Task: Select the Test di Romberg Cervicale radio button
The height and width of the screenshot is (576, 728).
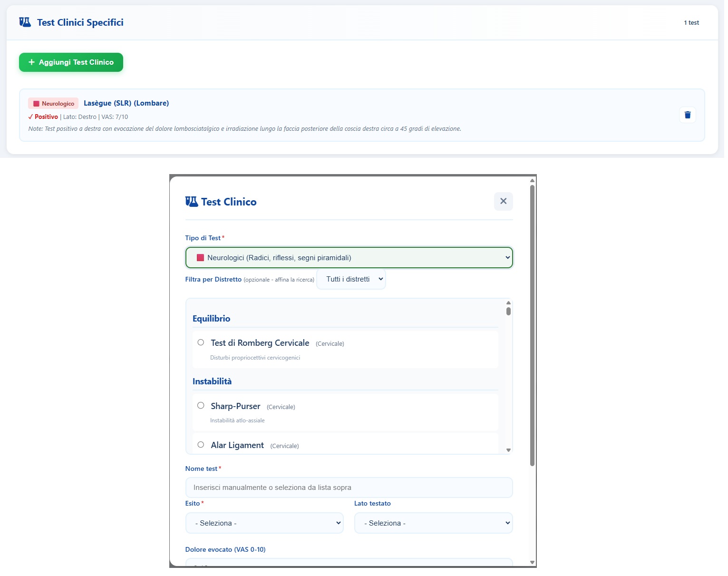Action: (200, 342)
